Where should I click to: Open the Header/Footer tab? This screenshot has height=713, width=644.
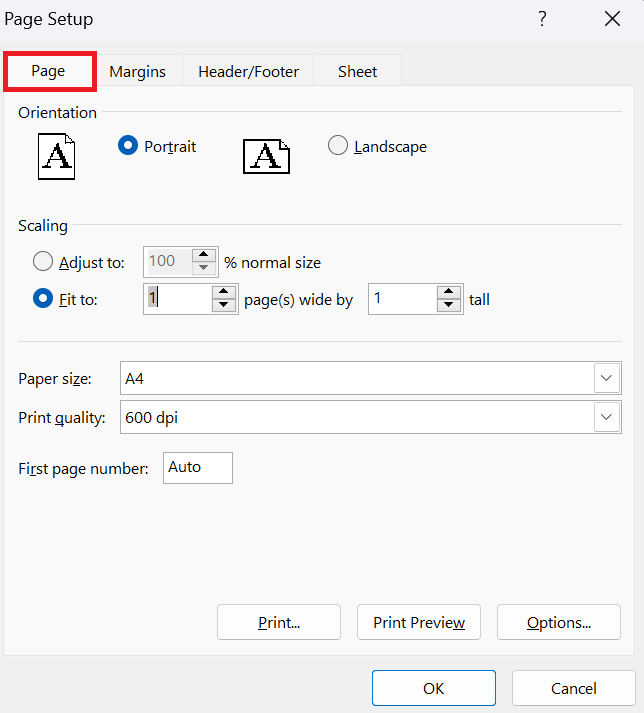(248, 71)
